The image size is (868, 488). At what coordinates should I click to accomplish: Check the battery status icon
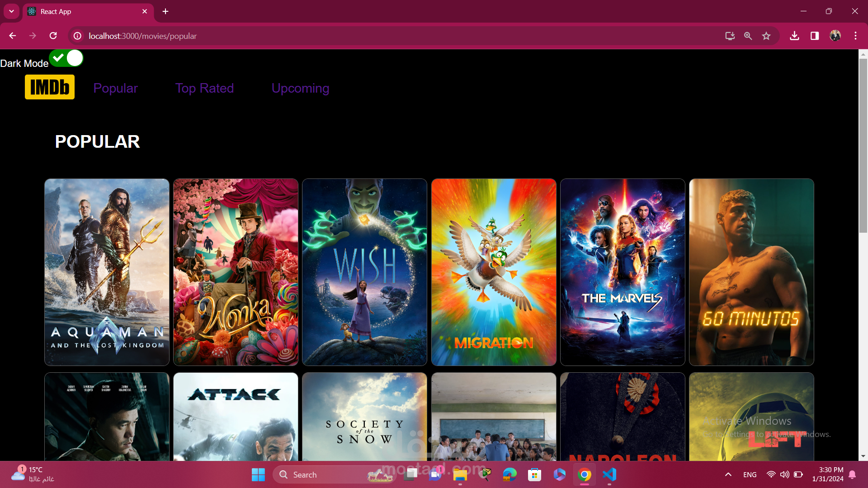click(x=798, y=474)
